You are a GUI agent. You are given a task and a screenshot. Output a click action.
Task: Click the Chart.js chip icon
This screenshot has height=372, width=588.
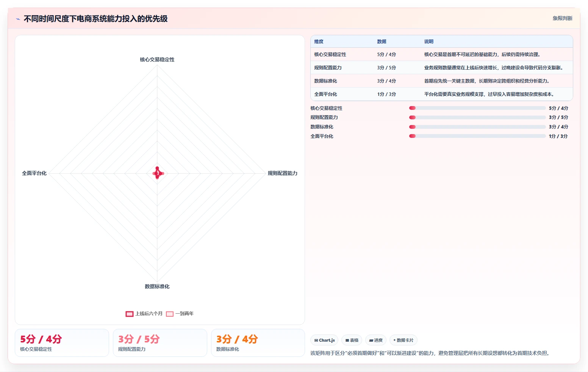316,340
